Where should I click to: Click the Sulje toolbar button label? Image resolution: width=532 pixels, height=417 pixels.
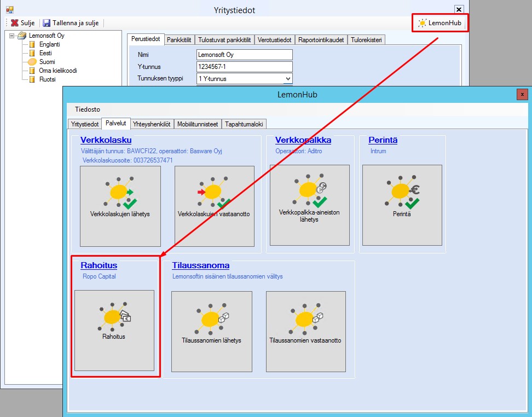[27, 23]
